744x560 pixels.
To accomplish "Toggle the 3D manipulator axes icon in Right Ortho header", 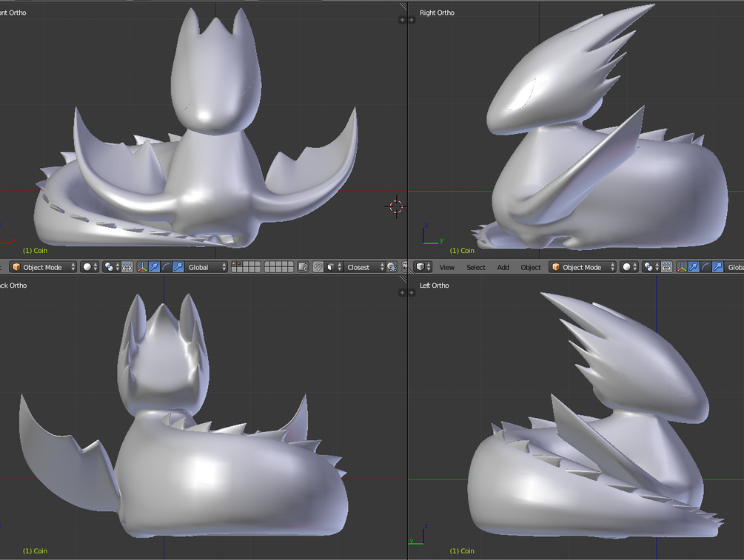I will [x=681, y=267].
